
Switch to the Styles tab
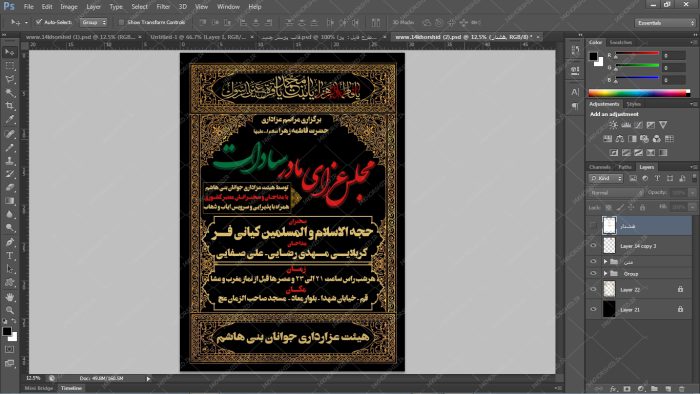(633, 104)
